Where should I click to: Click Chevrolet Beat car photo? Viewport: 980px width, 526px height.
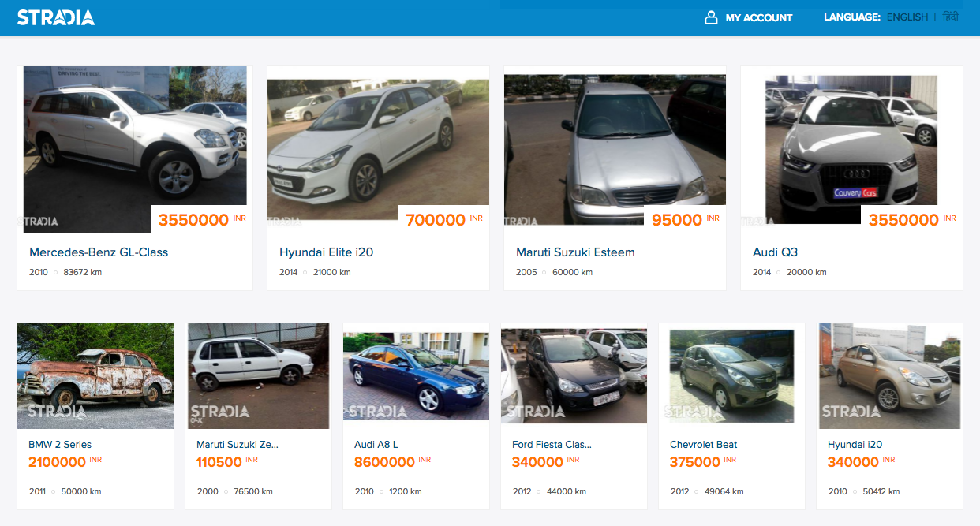731,376
